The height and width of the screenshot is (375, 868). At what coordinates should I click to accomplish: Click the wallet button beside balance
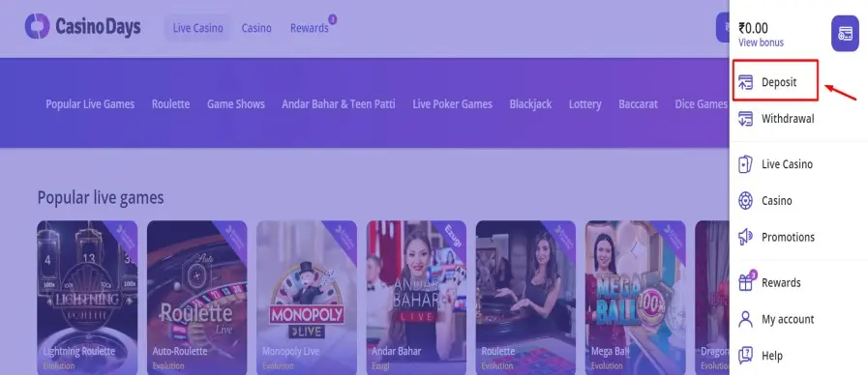click(845, 34)
